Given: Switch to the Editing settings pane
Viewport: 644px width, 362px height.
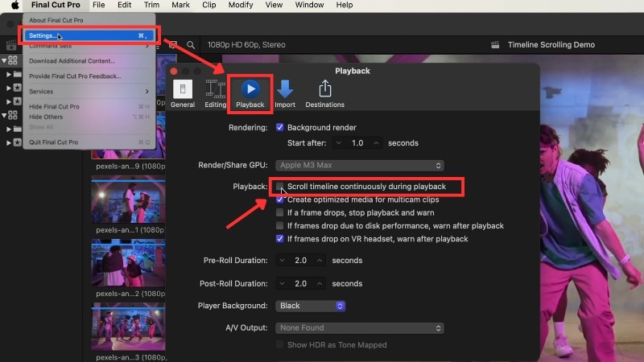Looking at the screenshot, I should point(215,94).
